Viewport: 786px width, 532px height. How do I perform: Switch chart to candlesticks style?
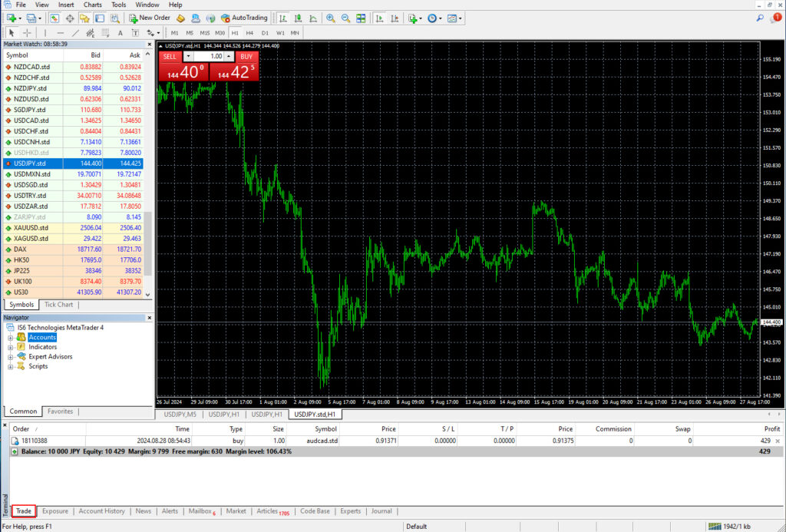tap(299, 18)
